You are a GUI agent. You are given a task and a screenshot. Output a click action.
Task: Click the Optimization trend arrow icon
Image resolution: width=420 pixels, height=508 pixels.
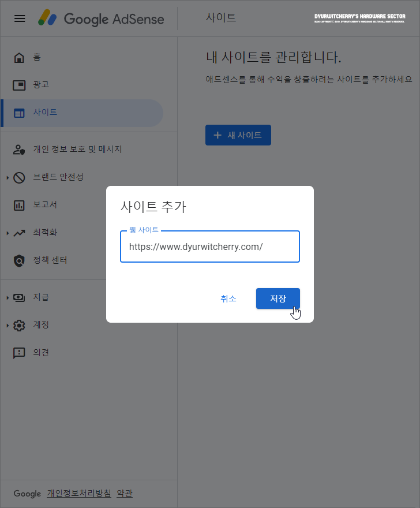point(19,233)
